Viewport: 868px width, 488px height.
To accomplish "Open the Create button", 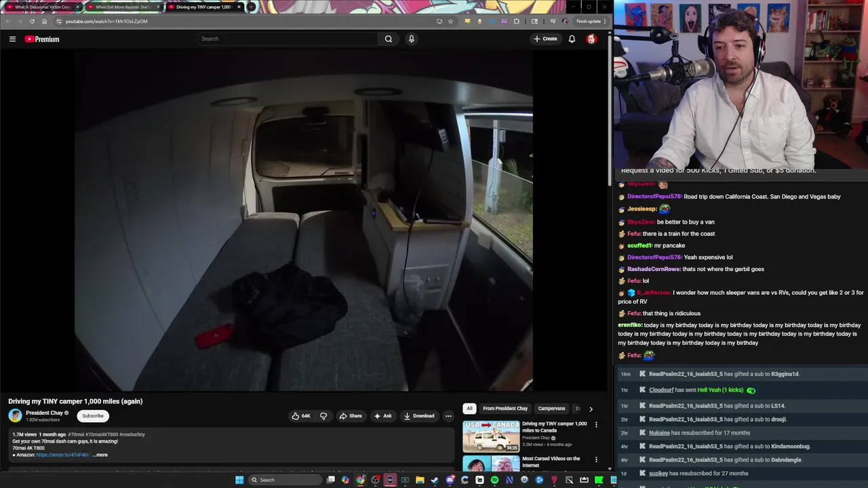I will point(545,39).
